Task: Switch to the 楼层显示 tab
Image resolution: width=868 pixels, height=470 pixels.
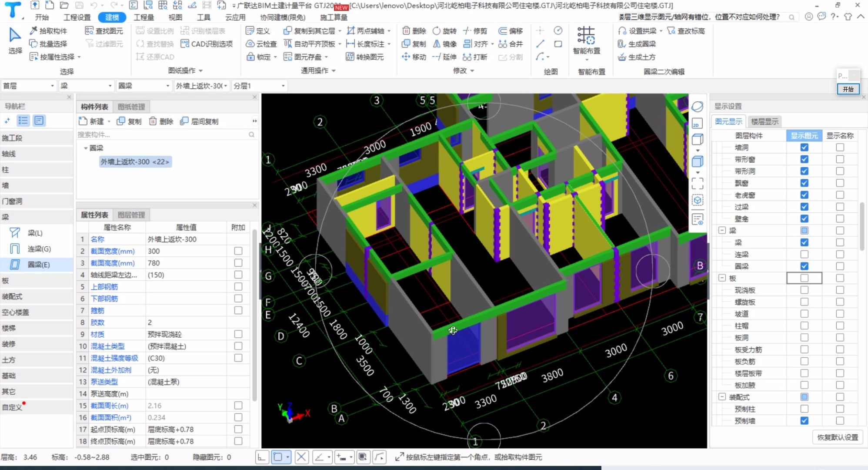Action: coord(765,121)
